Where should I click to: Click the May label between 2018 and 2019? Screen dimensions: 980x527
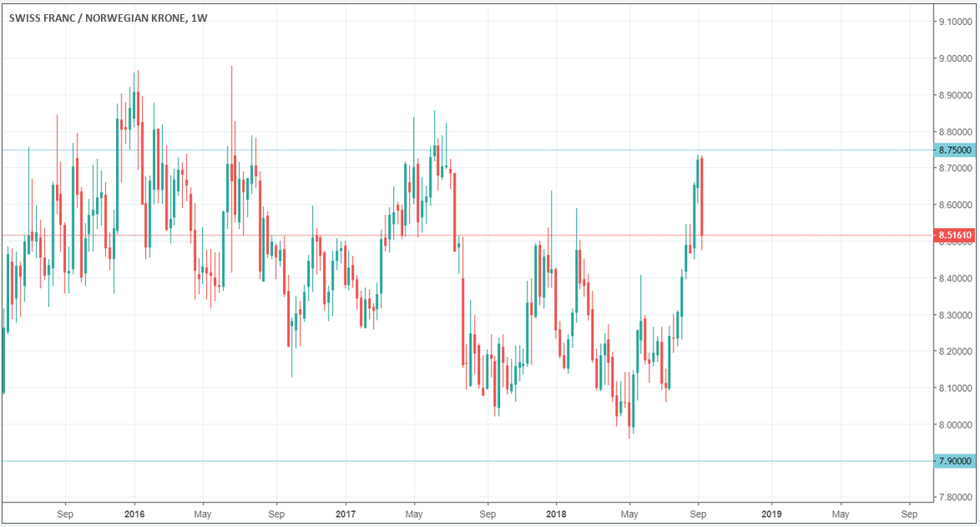pyautogui.click(x=629, y=514)
